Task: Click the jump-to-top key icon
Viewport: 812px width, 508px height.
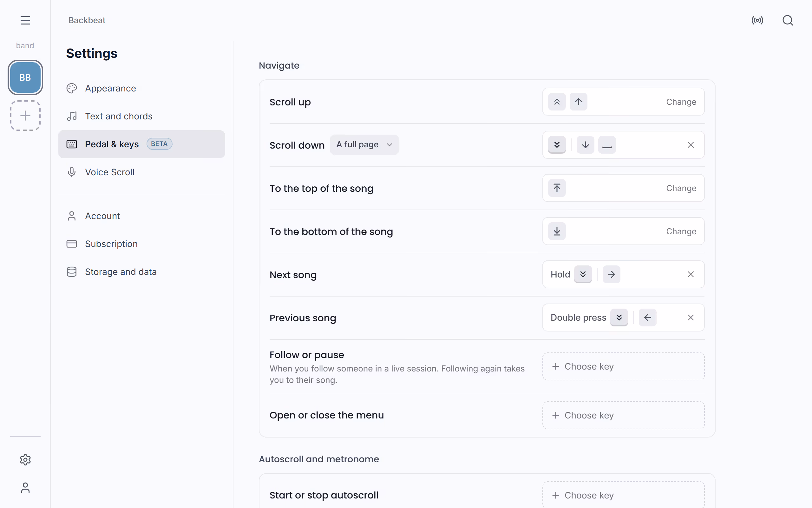Action: click(557, 188)
